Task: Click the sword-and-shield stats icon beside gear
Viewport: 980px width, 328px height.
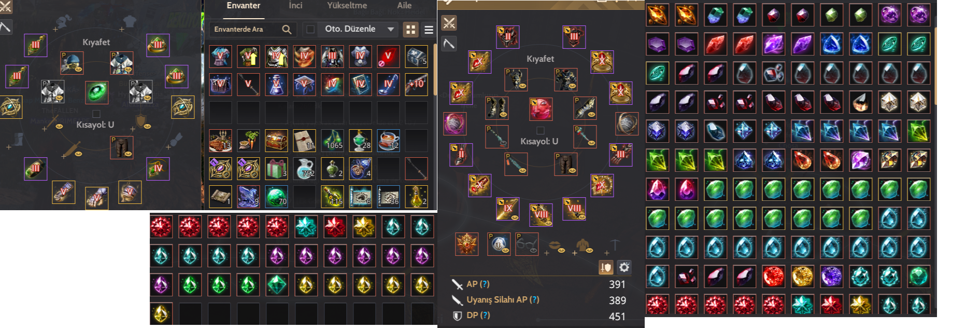Action: click(606, 267)
